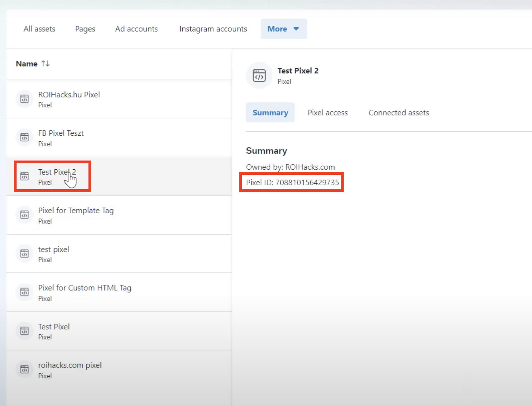The width and height of the screenshot is (532, 406).
Task: Click the Owned by: ROIHacks.com text
Action: pos(291,167)
